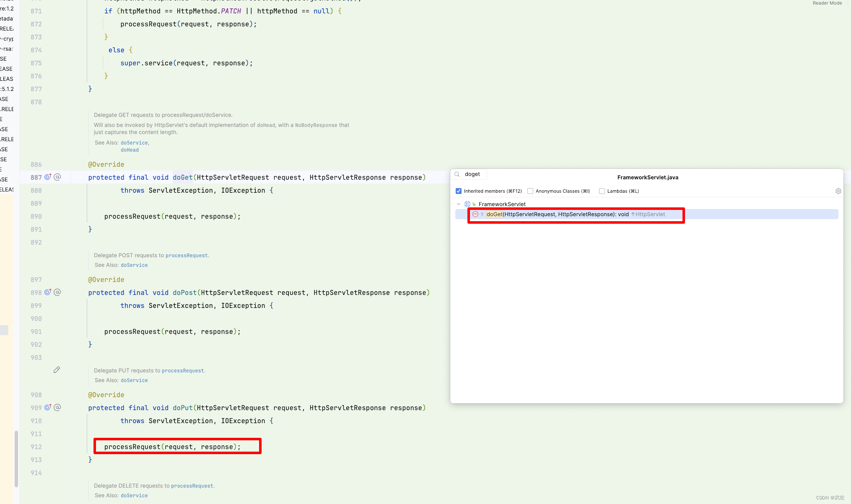Click doPost method name on line 898

tap(185, 292)
